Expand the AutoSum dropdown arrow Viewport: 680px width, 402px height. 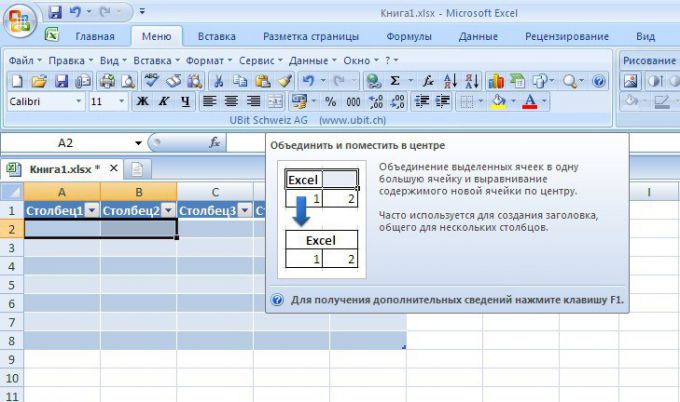[411, 81]
